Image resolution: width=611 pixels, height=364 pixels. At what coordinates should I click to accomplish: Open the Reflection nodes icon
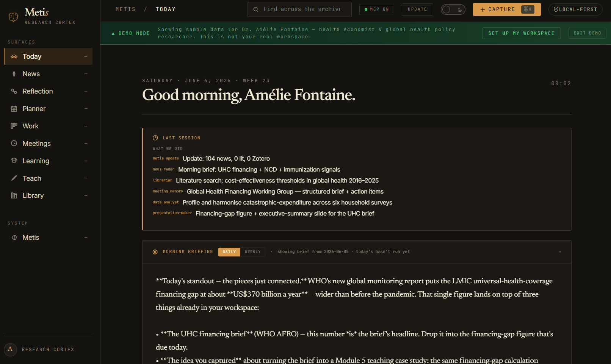point(14,91)
